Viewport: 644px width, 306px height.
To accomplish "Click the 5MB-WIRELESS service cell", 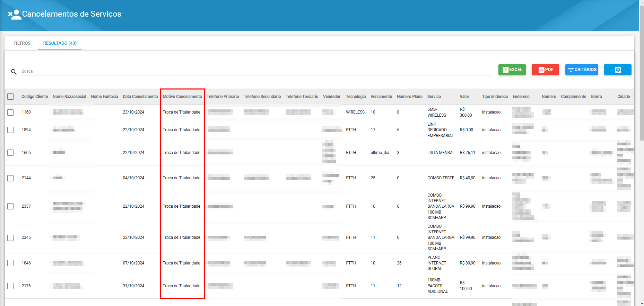I will coord(437,112).
